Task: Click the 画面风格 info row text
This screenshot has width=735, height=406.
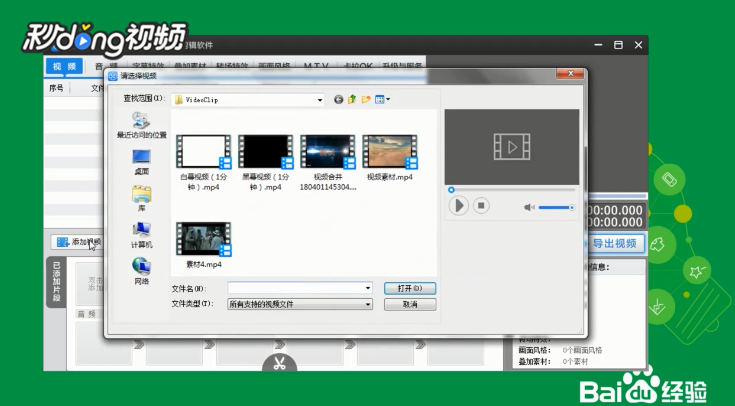Action: click(560, 350)
